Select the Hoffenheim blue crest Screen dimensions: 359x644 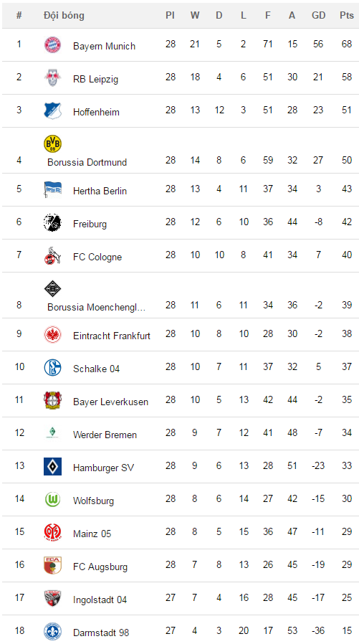coord(52,110)
